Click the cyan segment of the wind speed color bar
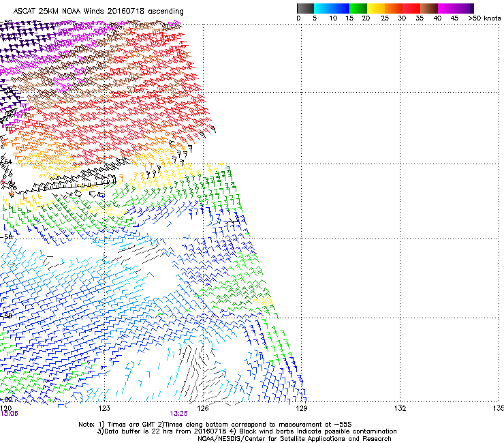 coord(322,8)
